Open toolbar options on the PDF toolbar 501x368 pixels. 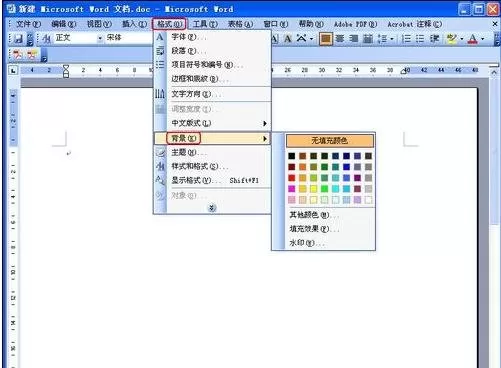pos(44,56)
